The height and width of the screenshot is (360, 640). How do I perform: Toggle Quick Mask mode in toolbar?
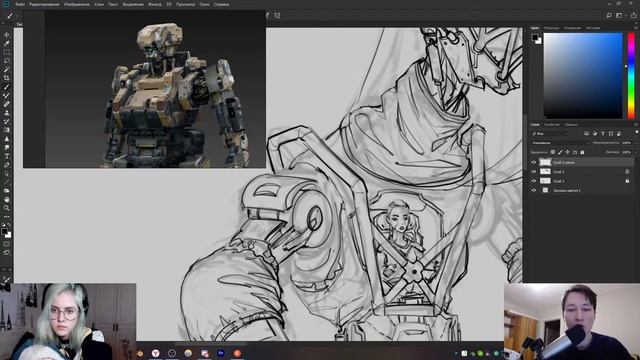pyautogui.click(x=7, y=244)
